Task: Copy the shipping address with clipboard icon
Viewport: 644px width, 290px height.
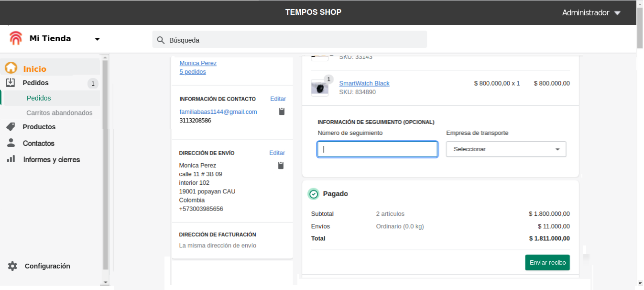Action: coord(281,166)
